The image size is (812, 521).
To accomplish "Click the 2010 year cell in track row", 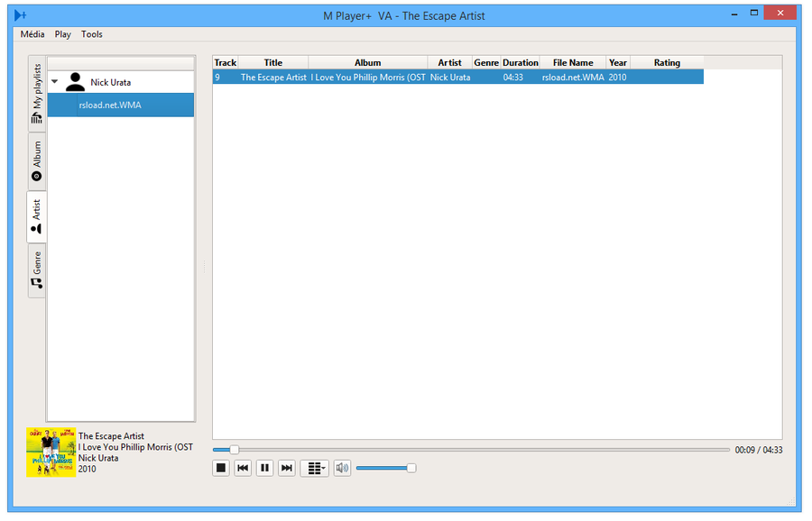I will (x=618, y=78).
